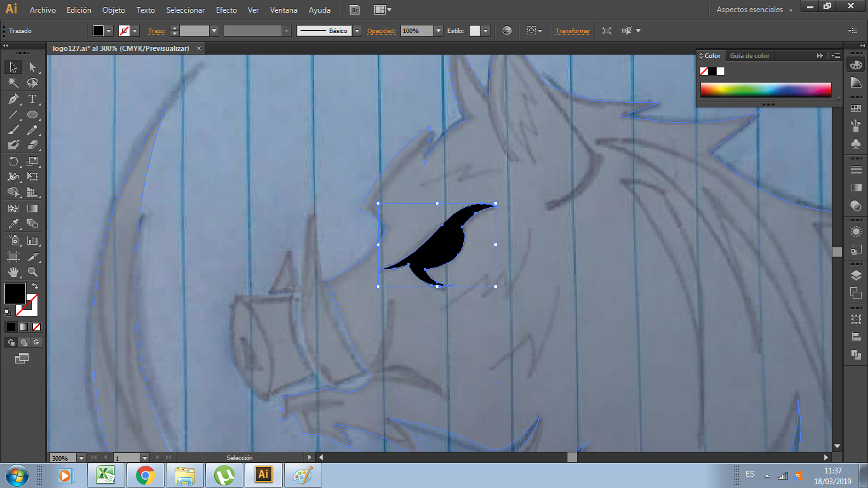Select the Shape Builder tool

13,193
